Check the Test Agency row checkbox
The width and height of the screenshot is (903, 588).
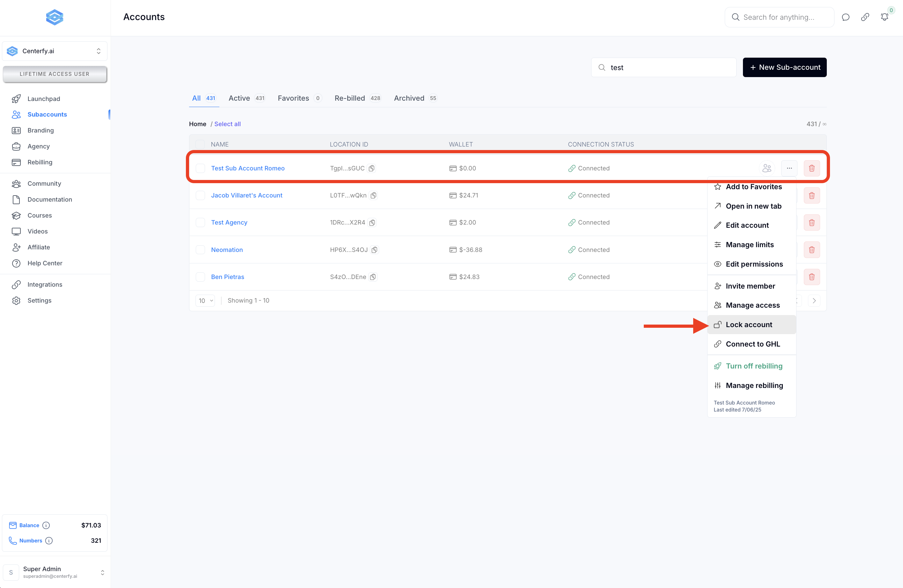click(x=200, y=223)
